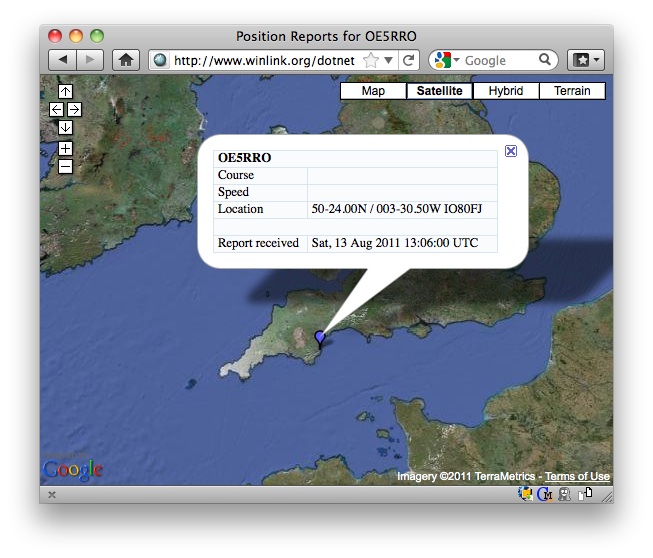Image resolution: width=653 pixels, height=558 pixels.
Task: Switch to Map view
Action: (x=373, y=91)
